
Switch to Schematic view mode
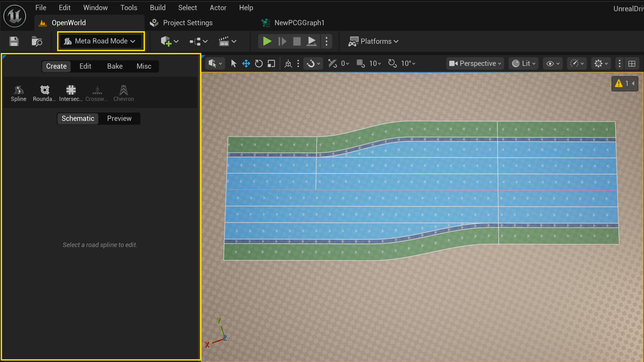(78, 118)
